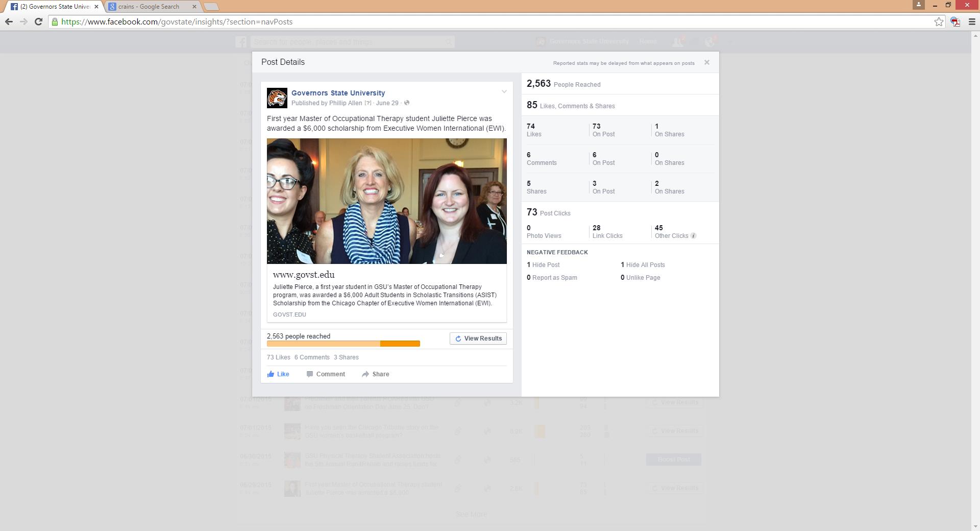Click the browser Forward arrow
This screenshot has width=980, height=531.
(23, 21)
